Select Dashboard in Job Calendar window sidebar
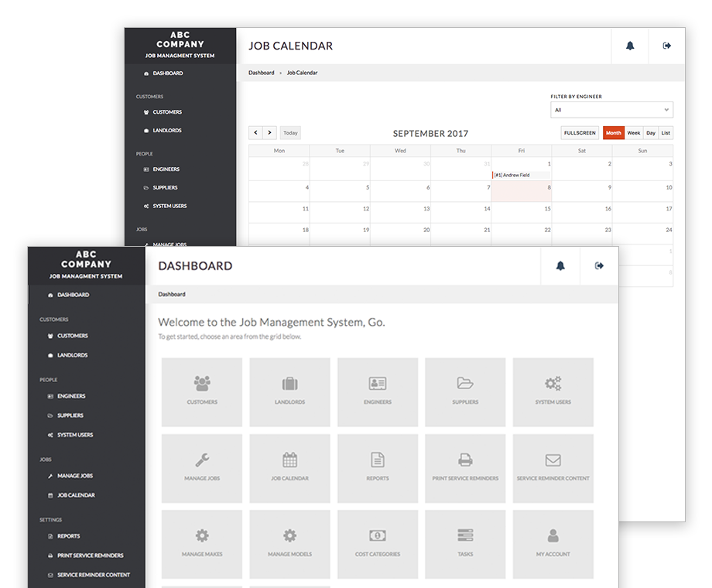 click(x=168, y=73)
